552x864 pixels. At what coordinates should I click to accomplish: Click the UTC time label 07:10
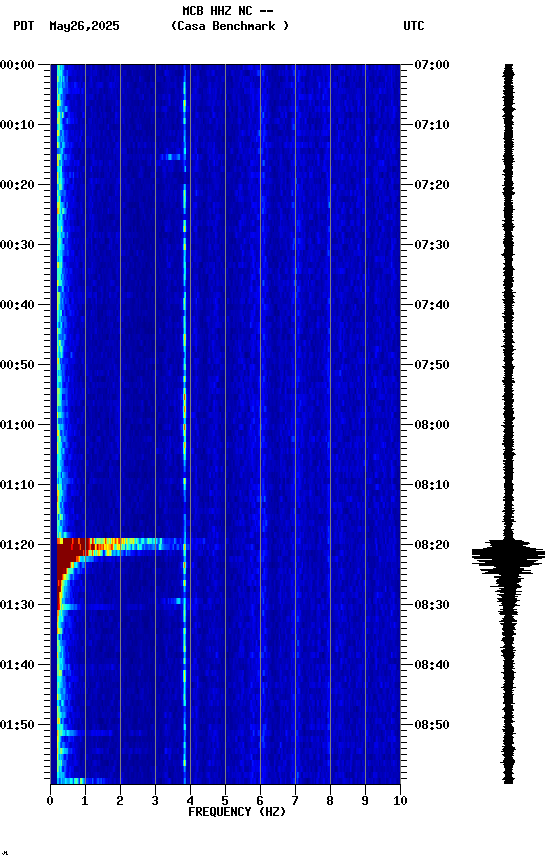pyautogui.click(x=432, y=125)
